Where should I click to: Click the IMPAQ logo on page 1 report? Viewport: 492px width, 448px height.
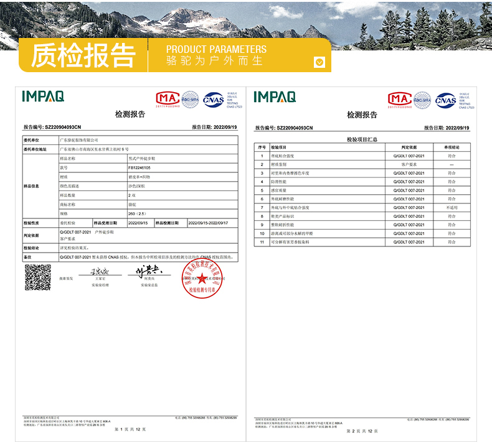click(43, 96)
